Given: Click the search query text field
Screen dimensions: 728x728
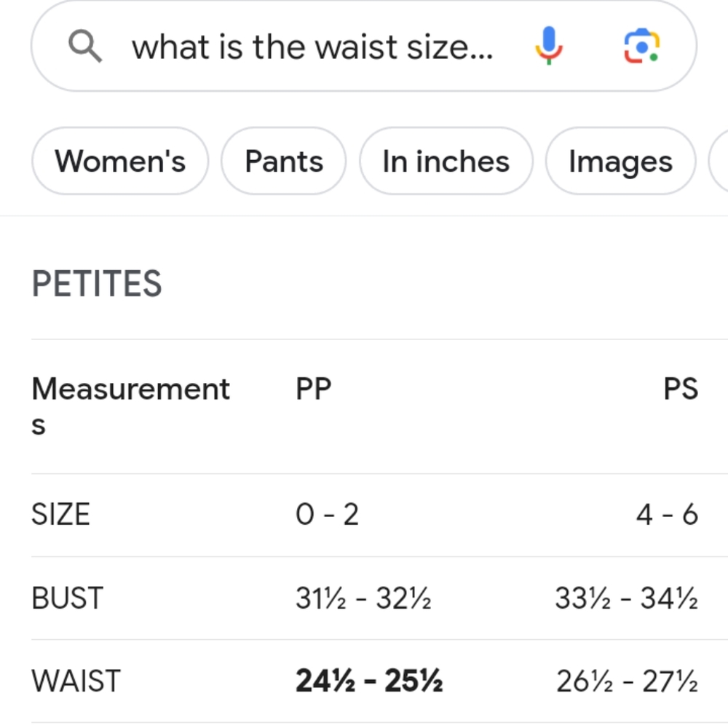Looking at the screenshot, I should pyautogui.click(x=312, y=47).
